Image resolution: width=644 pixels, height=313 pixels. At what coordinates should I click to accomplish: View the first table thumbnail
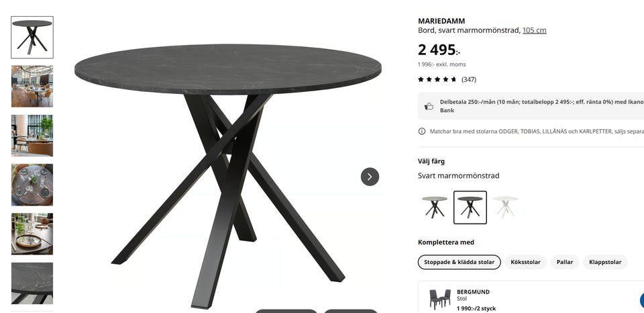[32, 38]
